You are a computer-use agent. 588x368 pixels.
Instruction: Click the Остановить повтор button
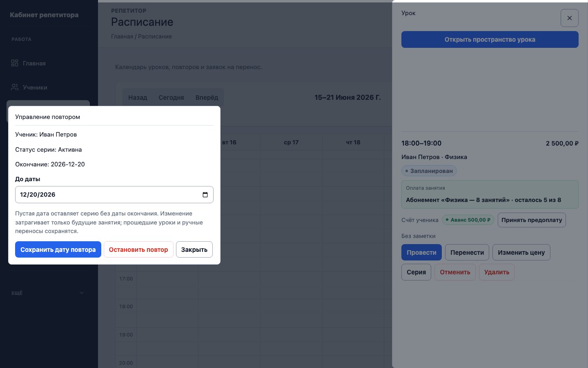138,249
